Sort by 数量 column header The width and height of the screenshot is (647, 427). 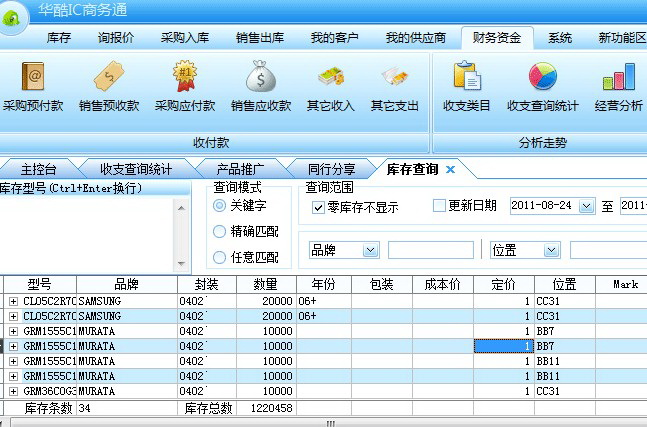[x=266, y=284]
